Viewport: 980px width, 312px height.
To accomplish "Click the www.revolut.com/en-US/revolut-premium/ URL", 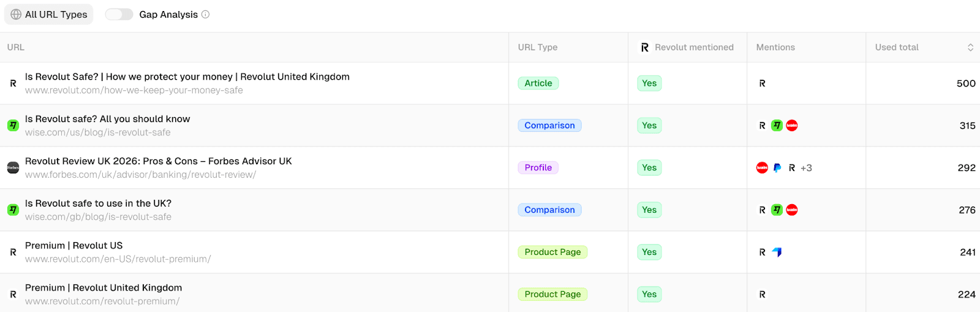I will click(x=118, y=260).
